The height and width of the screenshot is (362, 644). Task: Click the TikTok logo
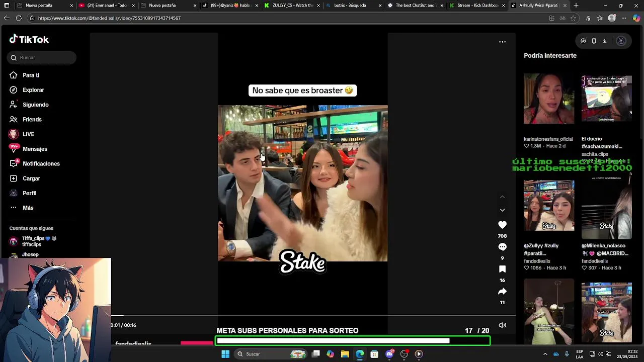click(x=29, y=39)
